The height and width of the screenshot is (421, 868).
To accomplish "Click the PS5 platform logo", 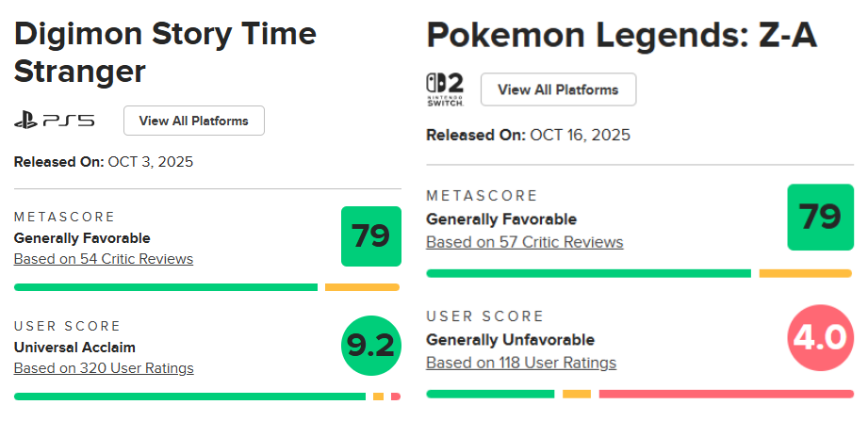I will (x=54, y=121).
